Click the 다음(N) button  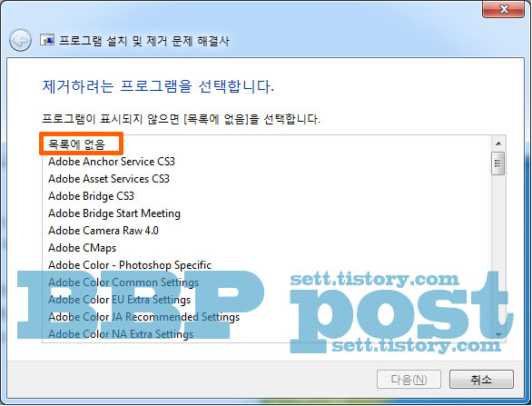click(x=409, y=380)
